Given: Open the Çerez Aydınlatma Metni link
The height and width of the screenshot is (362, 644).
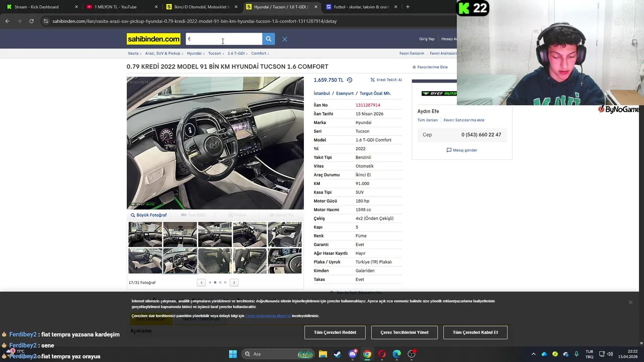Looking at the screenshot, I should coord(268,316).
